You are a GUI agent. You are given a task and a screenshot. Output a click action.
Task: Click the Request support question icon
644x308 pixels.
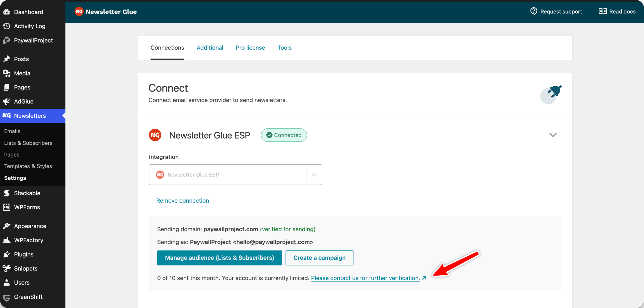[534, 11]
